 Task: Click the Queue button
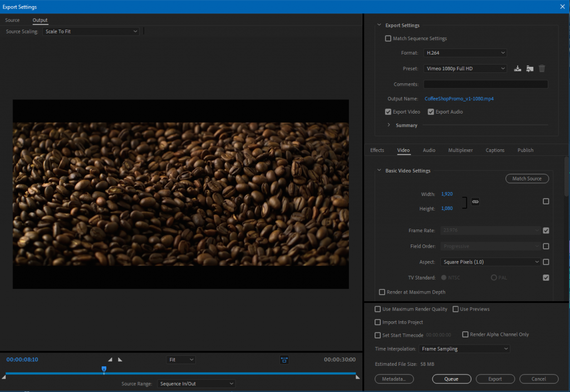tap(451, 379)
